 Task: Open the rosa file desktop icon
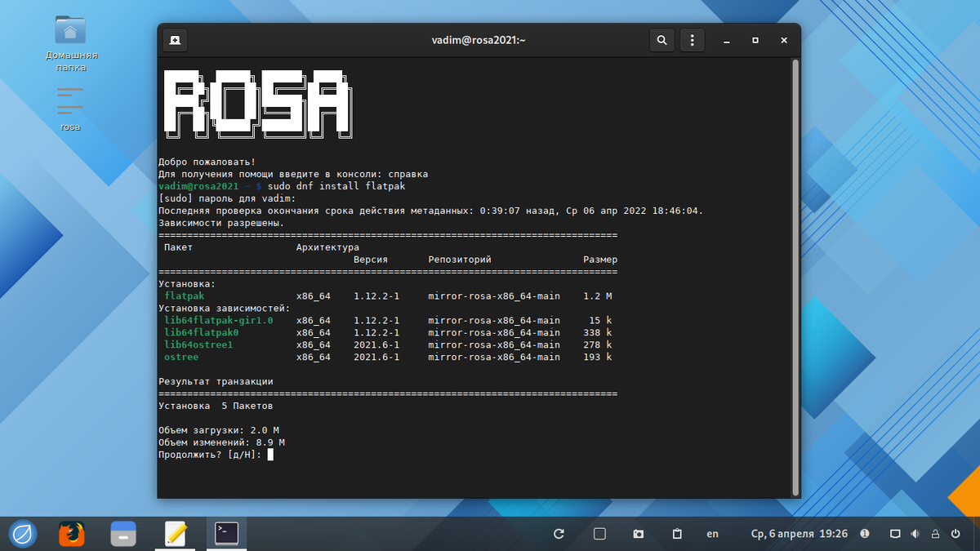70,109
